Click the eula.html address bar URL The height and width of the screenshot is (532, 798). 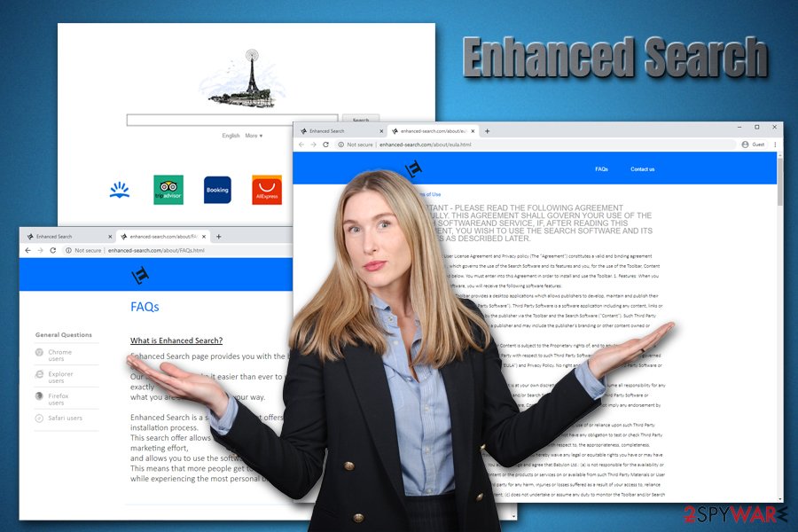(x=425, y=145)
